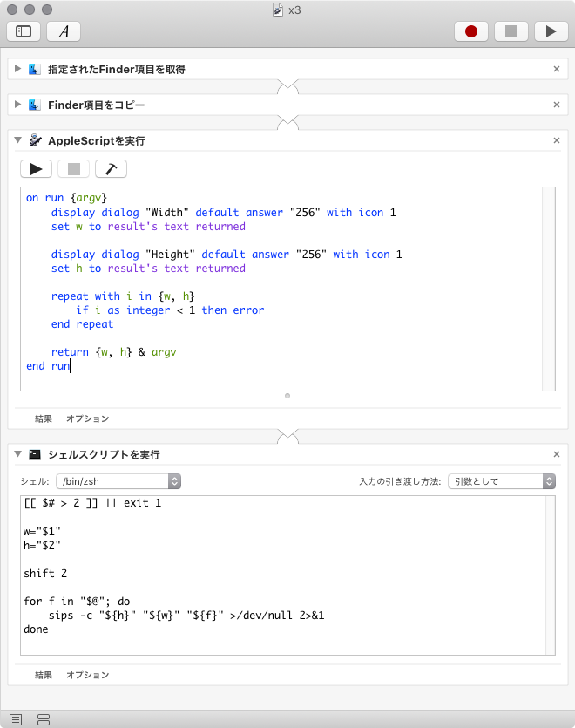Viewport: 575px width, 728px height.
Task: Click the 'return {w, h} & argv' line
Action: [x=114, y=352]
